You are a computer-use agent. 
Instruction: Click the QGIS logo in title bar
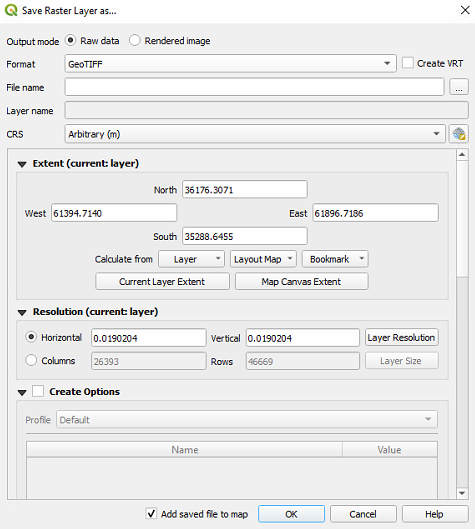pyautogui.click(x=11, y=10)
